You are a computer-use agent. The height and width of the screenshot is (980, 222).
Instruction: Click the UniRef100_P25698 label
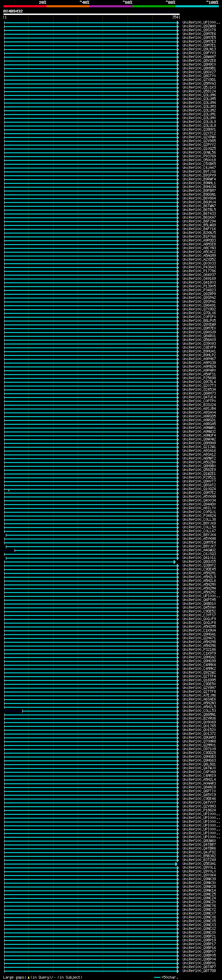coord(199,378)
